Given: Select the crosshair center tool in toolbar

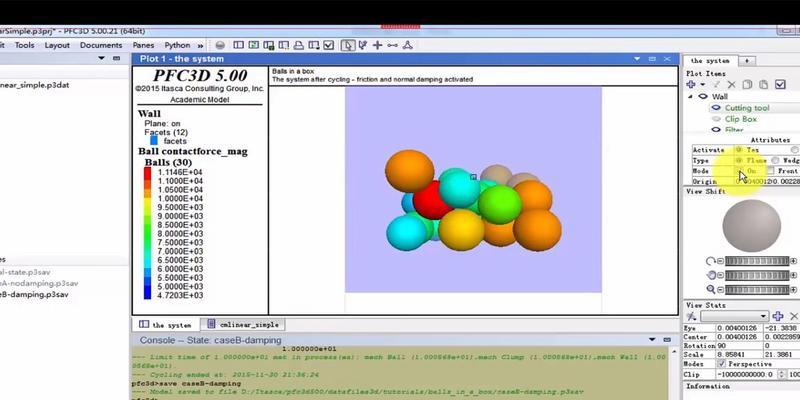Looking at the screenshot, I should tap(378, 45).
